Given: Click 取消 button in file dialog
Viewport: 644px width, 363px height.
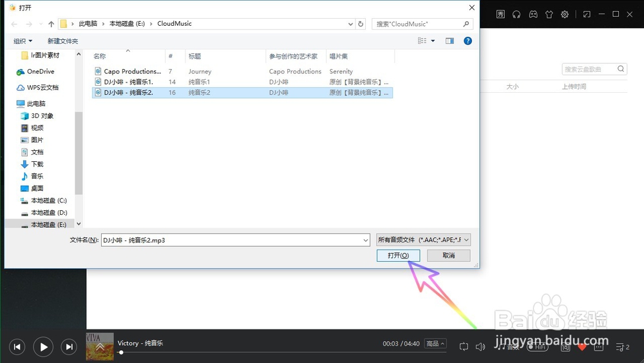Looking at the screenshot, I should [x=448, y=255].
